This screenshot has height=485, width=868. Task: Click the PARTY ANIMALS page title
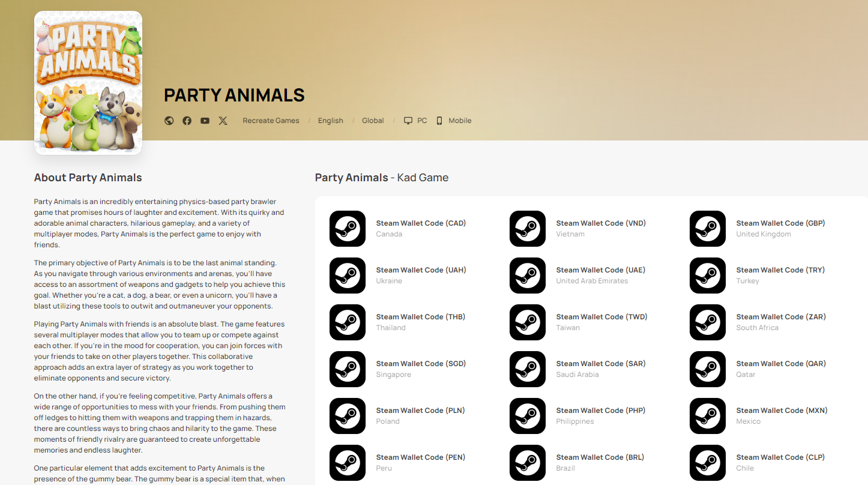point(234,95)
